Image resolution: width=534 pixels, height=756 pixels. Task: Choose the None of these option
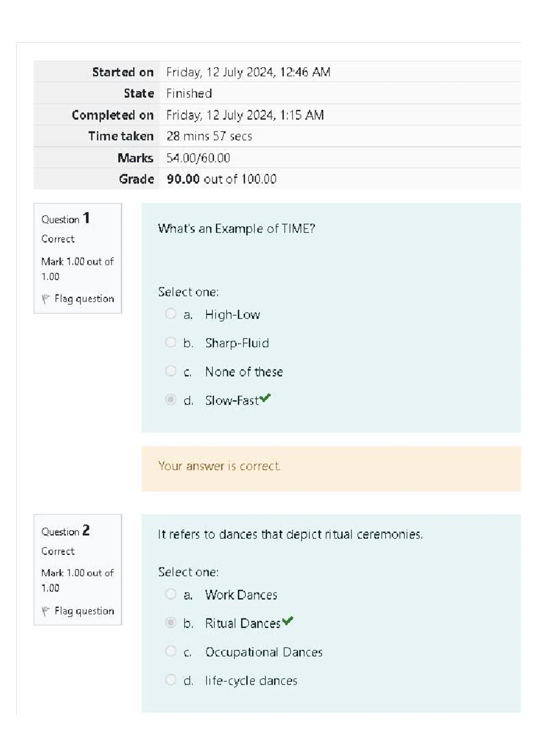[x=170, y=371]
